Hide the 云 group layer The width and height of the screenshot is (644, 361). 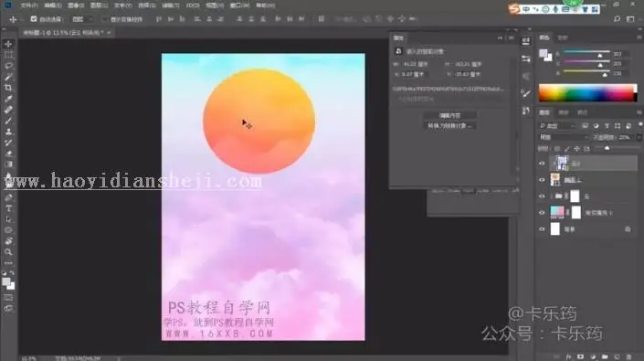pyautogui.click(x=542, y=196)
